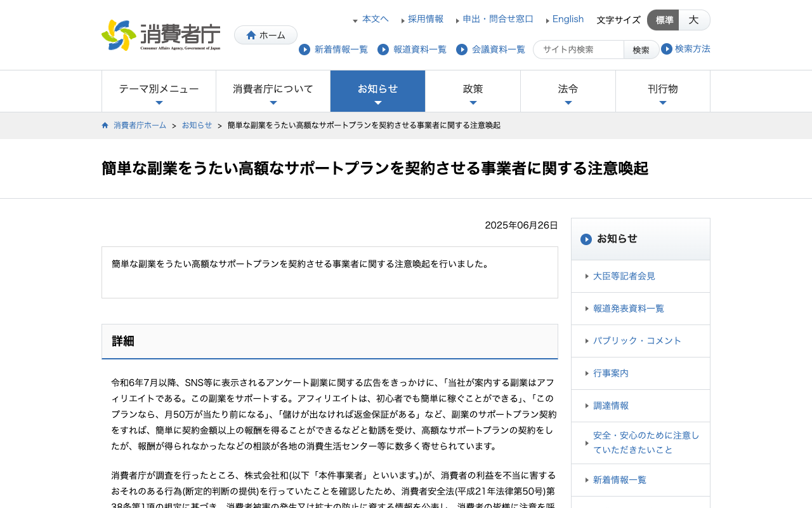
Task: Jump to 本文へ link
Action: tap(375, 19)
